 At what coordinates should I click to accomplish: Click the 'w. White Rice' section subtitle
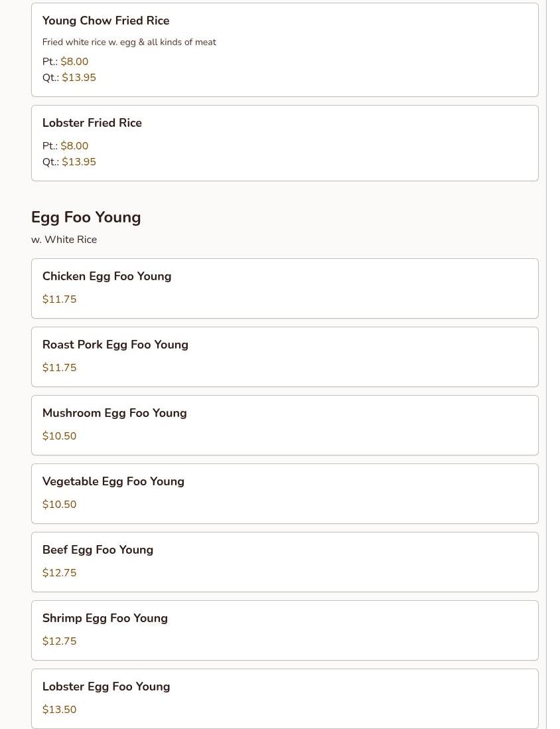click(x=64, y=240)
